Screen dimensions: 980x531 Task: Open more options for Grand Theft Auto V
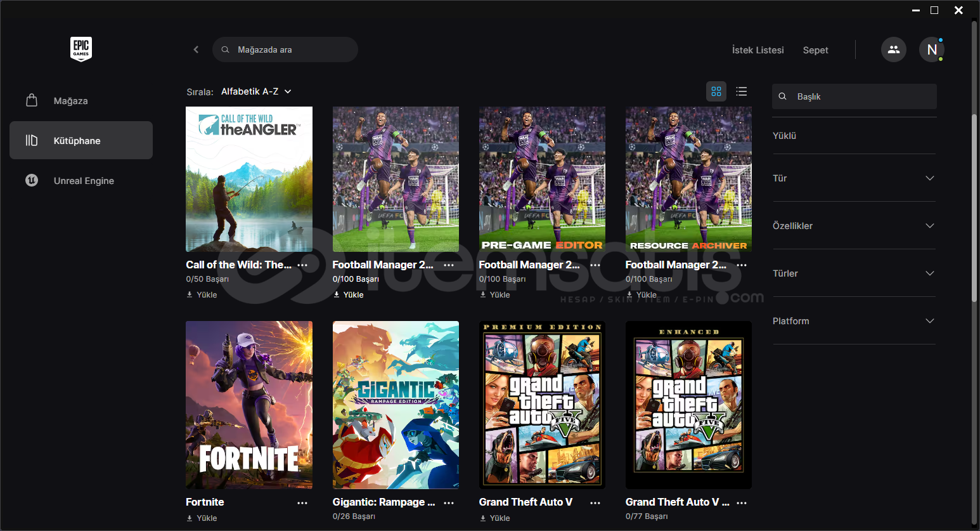(x=595, y=502)
